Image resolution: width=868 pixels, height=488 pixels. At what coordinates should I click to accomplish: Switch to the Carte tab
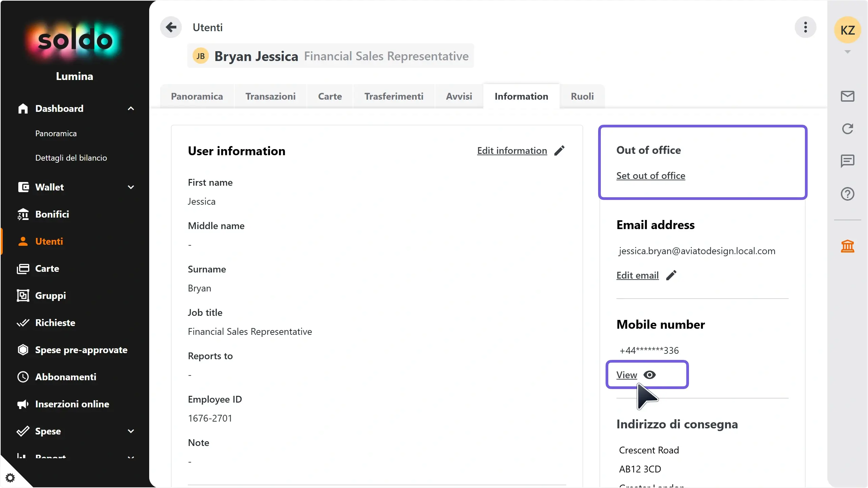(330, 96)
